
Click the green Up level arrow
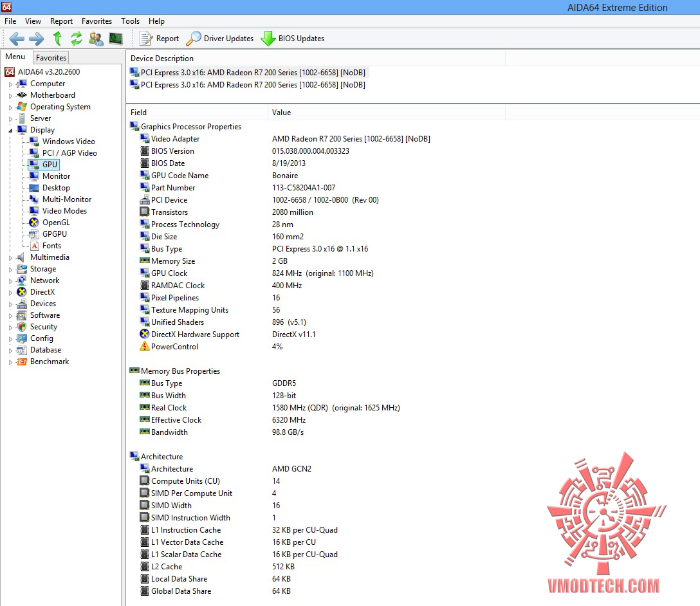pyautogui.click(x=57, y=39)
